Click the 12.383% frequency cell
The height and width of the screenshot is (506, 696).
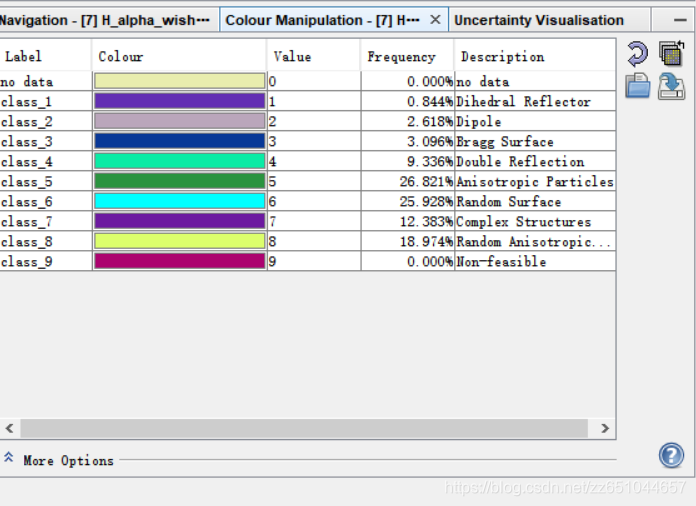tap(408, 221)
